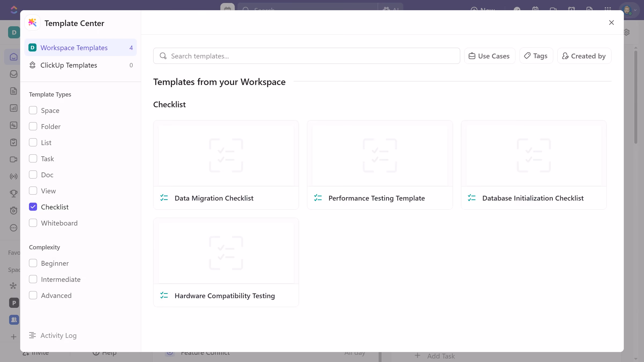This screenshot has width=644, height=362.
Task: Check the Folder template type
Action: tap(33, 126)
